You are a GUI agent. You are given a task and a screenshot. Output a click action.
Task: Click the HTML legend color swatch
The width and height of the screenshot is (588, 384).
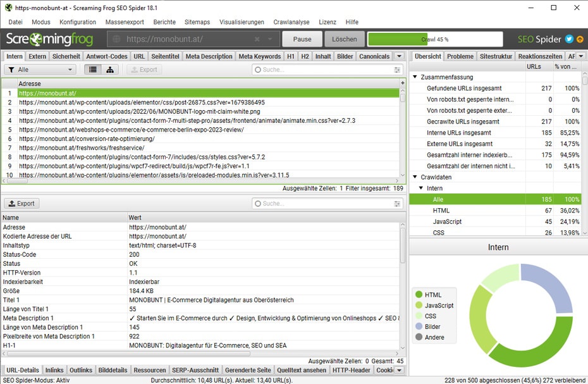click(x=419, y=295)
